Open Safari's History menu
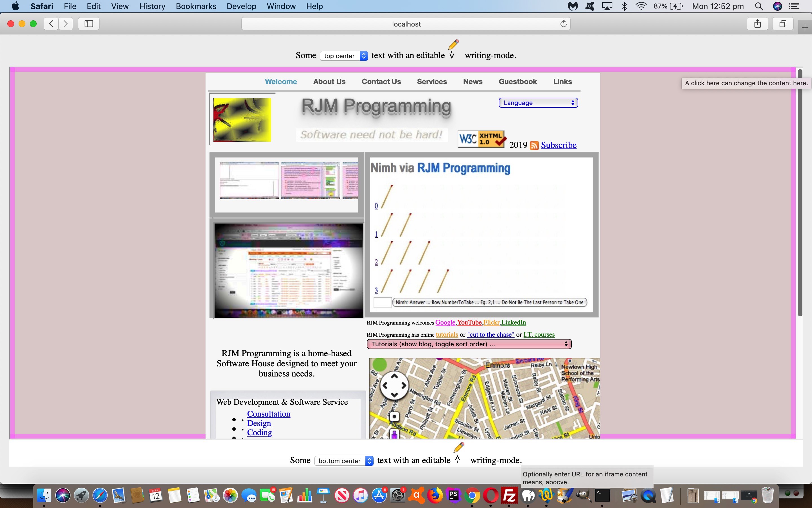The width and height of the screenshot is (812, 508). point(152,6)
